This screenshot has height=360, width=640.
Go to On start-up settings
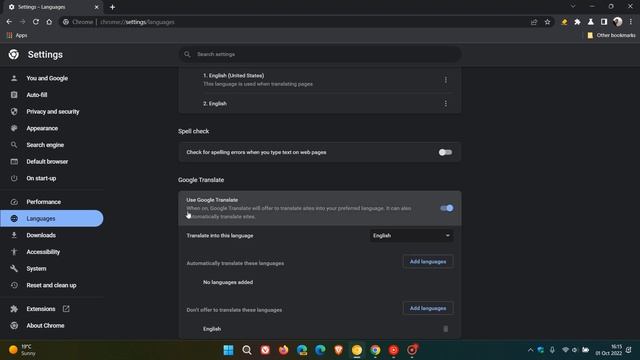point(41,178)
